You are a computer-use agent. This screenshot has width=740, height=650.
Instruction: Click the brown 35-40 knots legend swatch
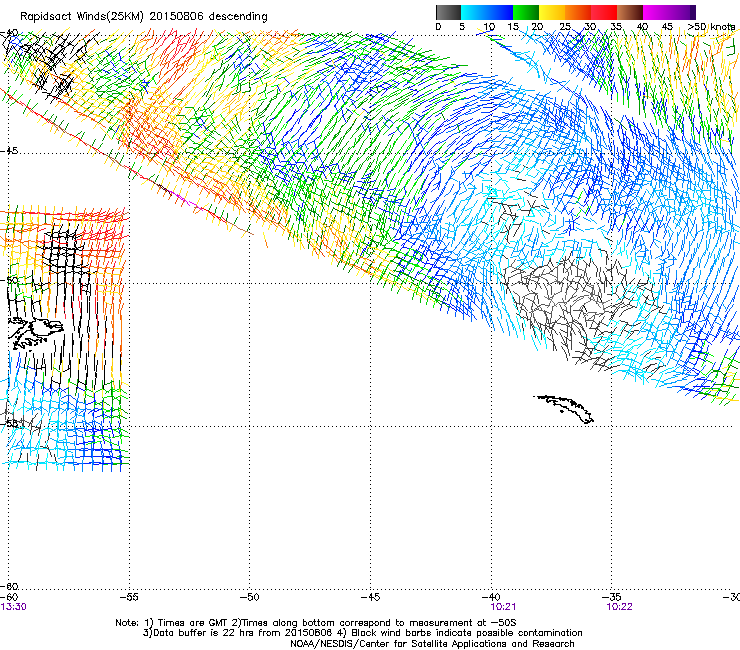(630, 12)
